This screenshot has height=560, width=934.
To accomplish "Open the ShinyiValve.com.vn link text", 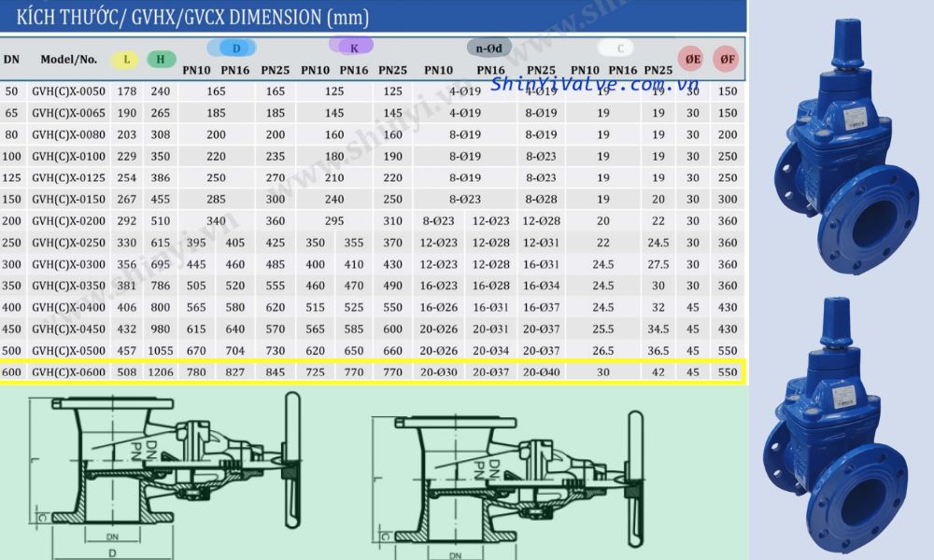I will (594, 84).
